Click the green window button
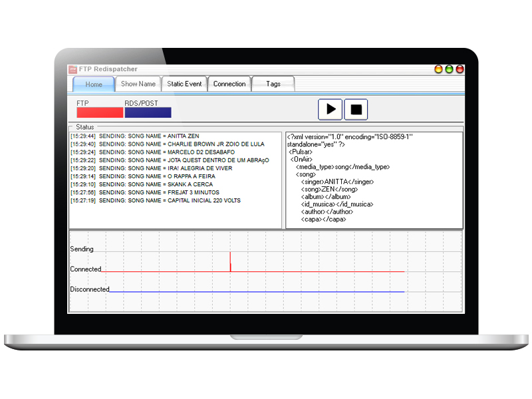 [449, 69]
